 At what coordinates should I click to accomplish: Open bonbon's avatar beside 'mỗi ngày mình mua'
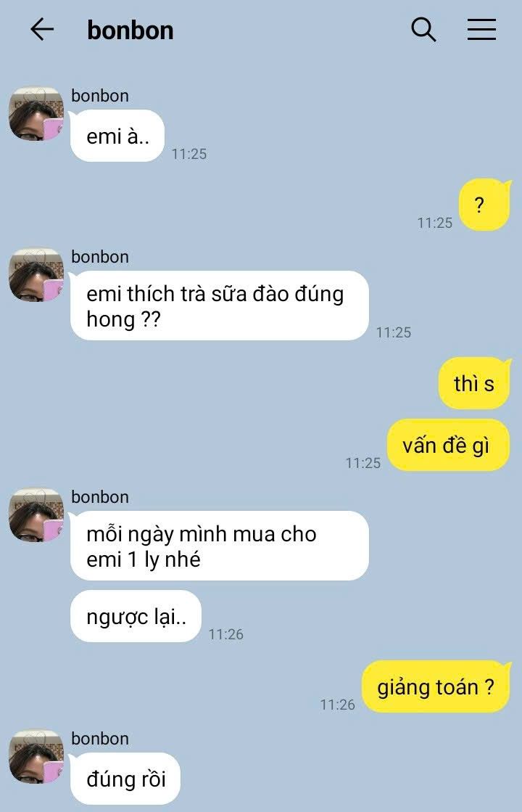36,515
